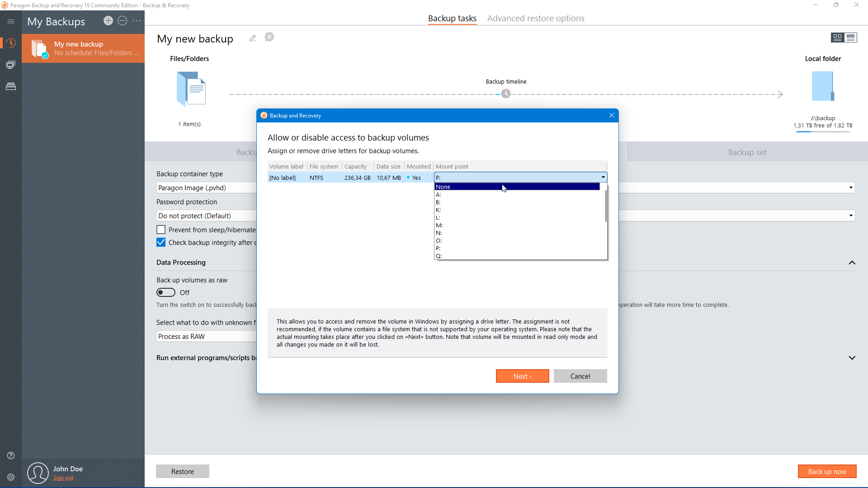Click the pencil icon to rename backup
The height and width of the screenshot is (488, 868).
(x=253, y=38)
